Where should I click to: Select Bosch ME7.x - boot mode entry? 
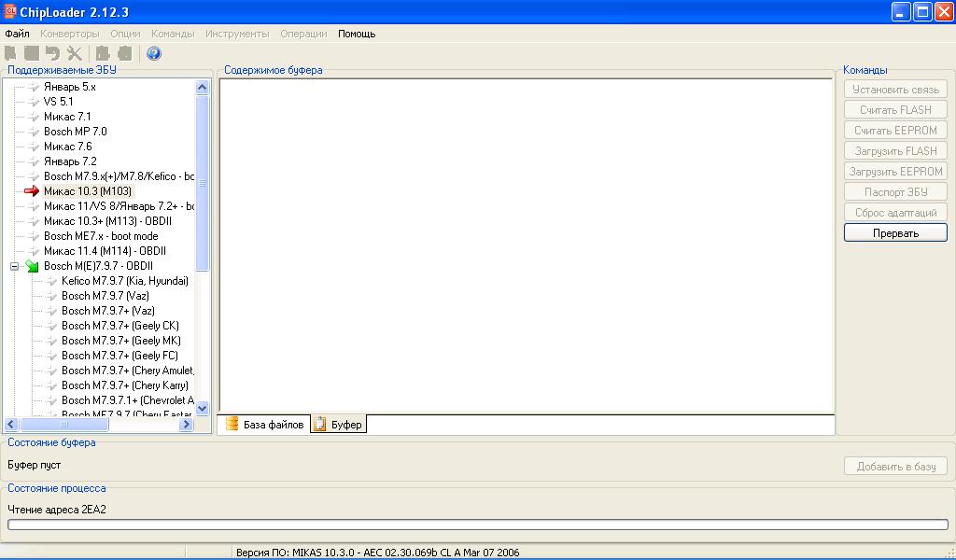coord(101,236)
